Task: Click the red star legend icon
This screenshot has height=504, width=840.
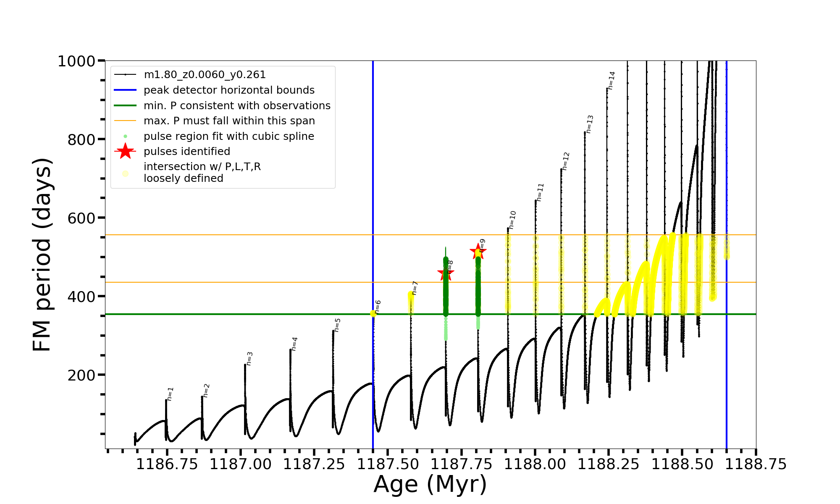Action: 125,151
